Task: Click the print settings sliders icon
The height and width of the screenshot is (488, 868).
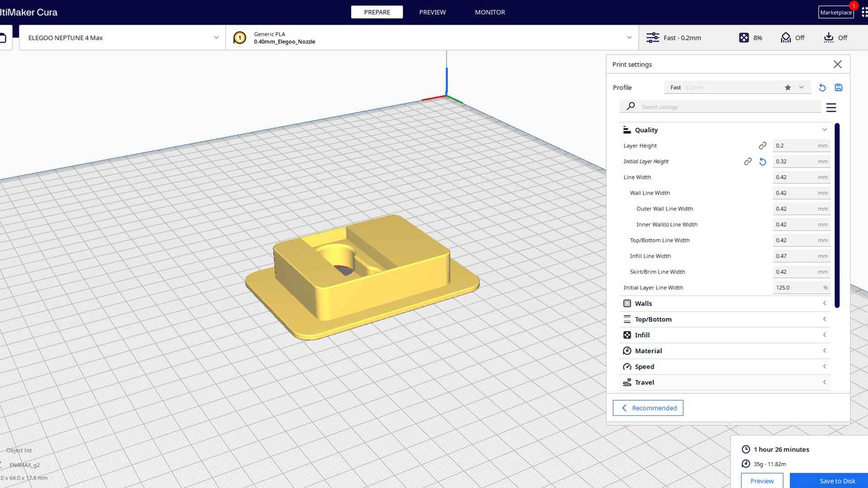Action: (x=652, y=38)
